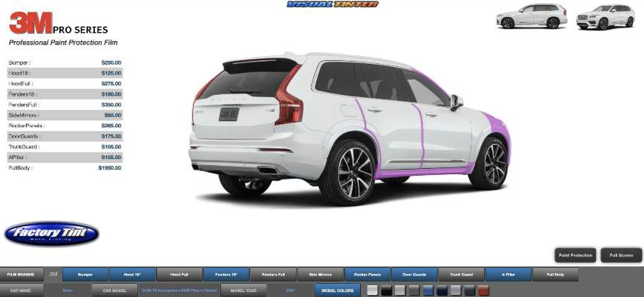
Task: Click the selected model year value
Action: pos(291,291)
